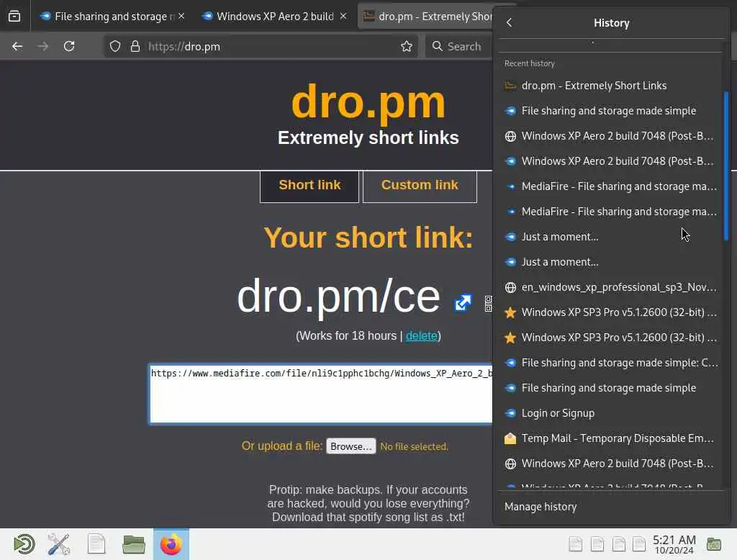Open Windows XP Aero 2 entry with globe icon near top
The width and height of the screenshot is (737, 560).
pyautogui.click(x=610, y=136)
